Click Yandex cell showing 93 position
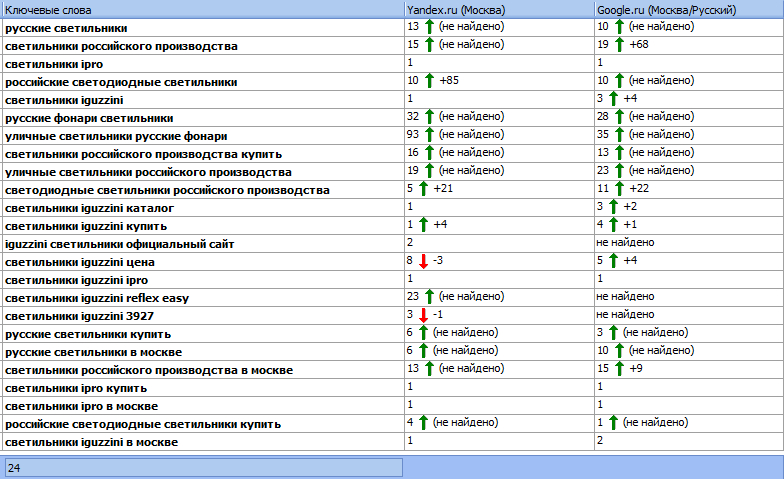The width and height of the screenshot is (784, 479). pyautogui.click(x=499, y=136)
